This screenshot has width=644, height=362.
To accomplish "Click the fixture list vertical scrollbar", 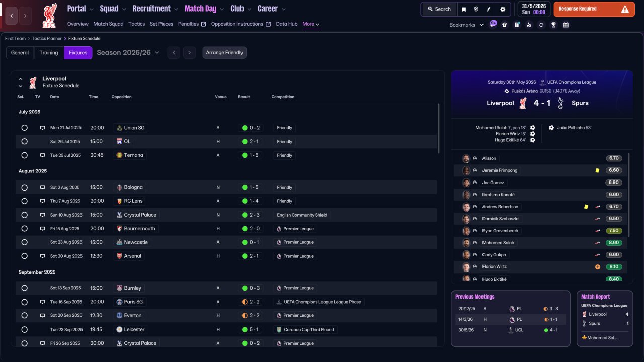I will pyautogui.click(x=438, y=128).
